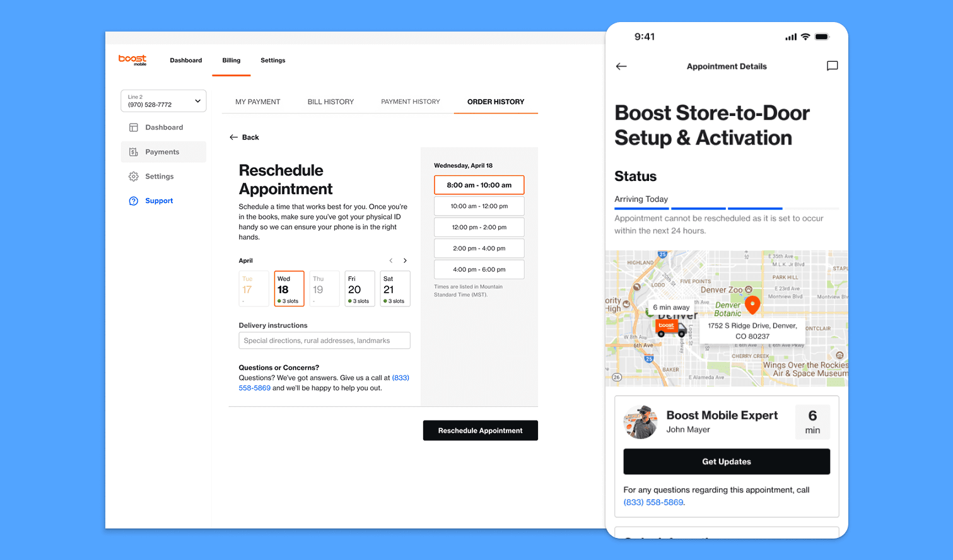The image size is (953, 560).
Task: Open Support link in sidebar
Action: pyautogui.click(x=159, y=201)
